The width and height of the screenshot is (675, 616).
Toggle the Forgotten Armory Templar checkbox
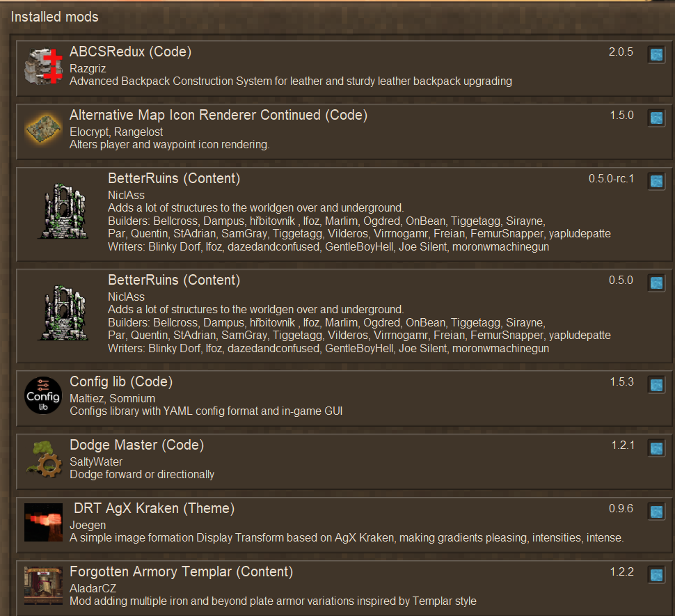pyautogui.click(x=656, y=575)
